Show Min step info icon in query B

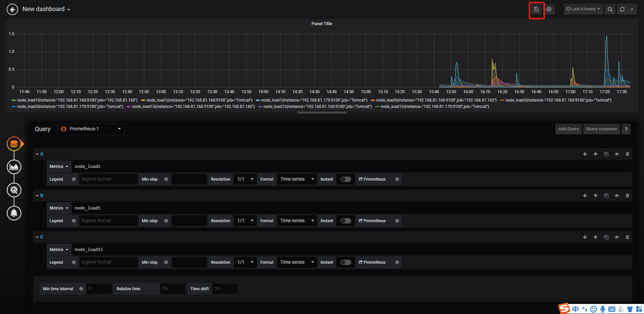click(x=166, y=221)
